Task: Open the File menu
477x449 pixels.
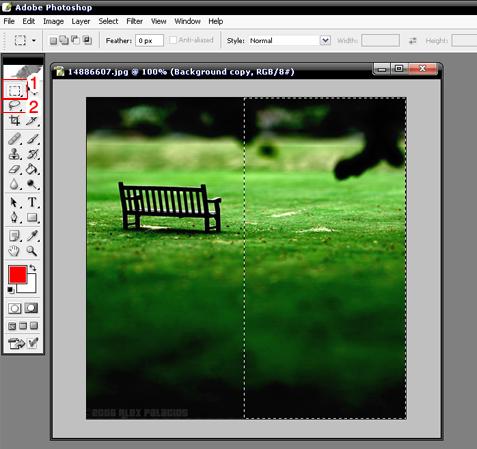Action: tap(9, 21)
